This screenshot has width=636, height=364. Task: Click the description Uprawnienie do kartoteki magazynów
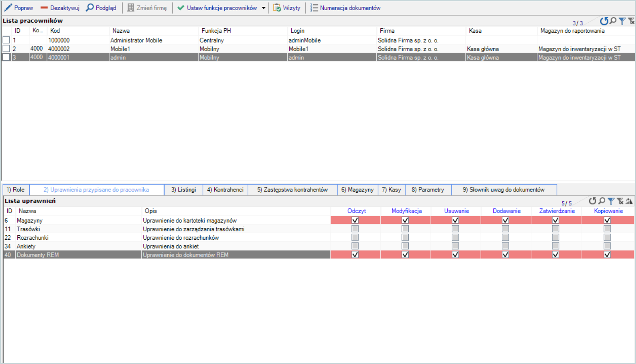pos(190,220)
